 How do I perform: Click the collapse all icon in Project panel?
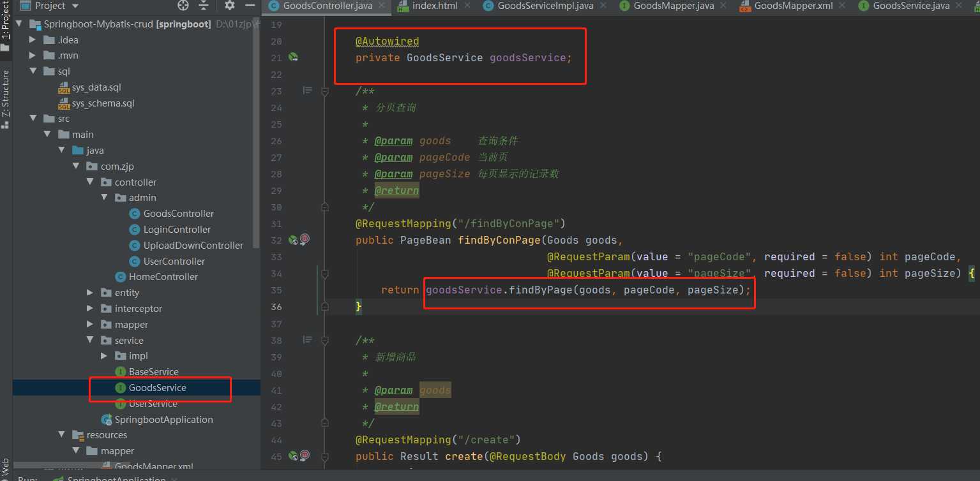tap(204, 6)
